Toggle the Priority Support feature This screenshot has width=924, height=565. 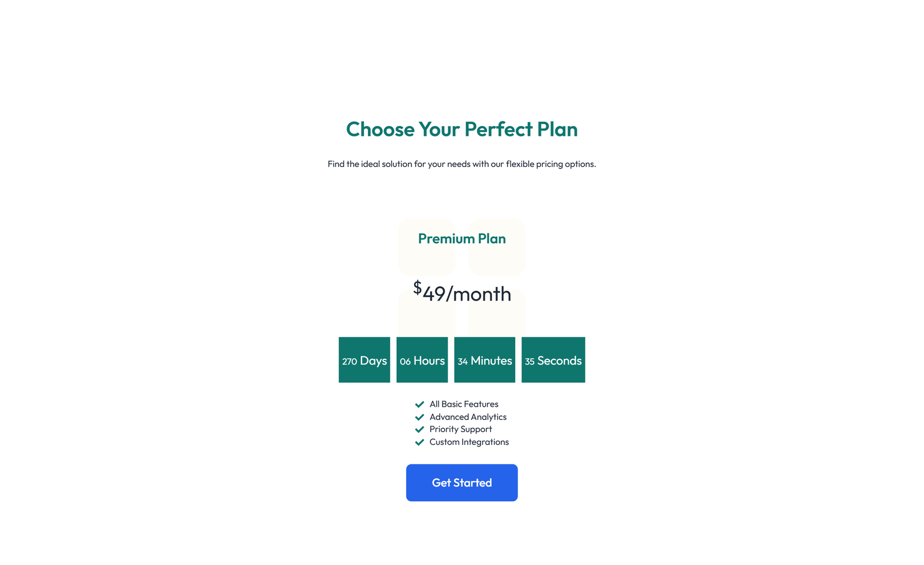[460, 430]
